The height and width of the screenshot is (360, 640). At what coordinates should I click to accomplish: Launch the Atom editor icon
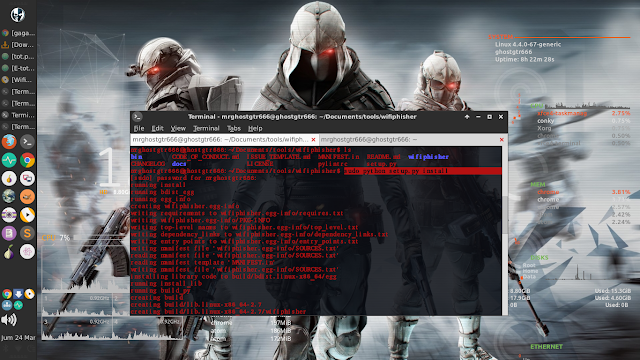[27, 252]
